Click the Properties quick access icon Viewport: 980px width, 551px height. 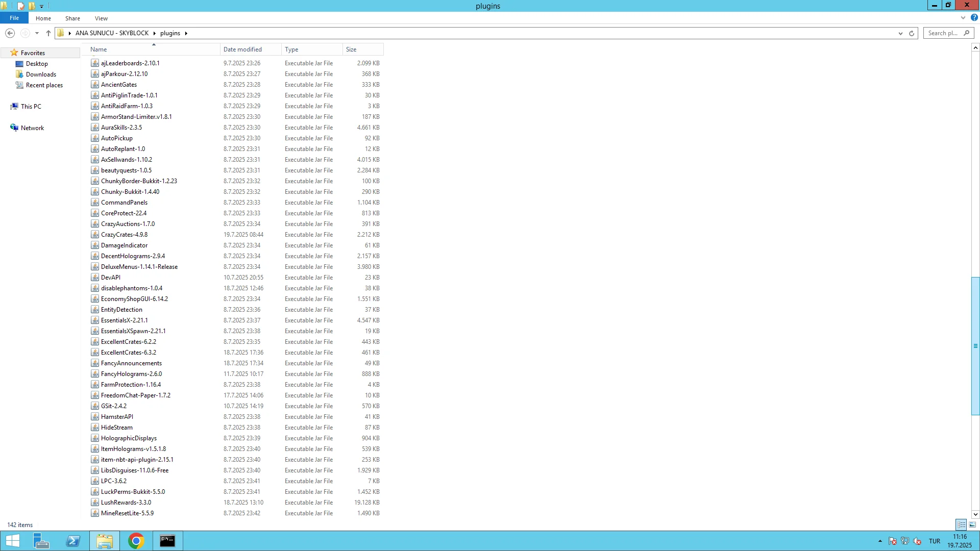pyautogui.click(x=21, y=6)
